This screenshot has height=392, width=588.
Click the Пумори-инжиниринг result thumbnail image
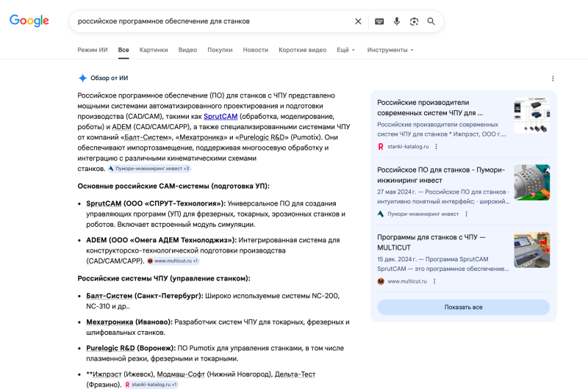(531, 183)
